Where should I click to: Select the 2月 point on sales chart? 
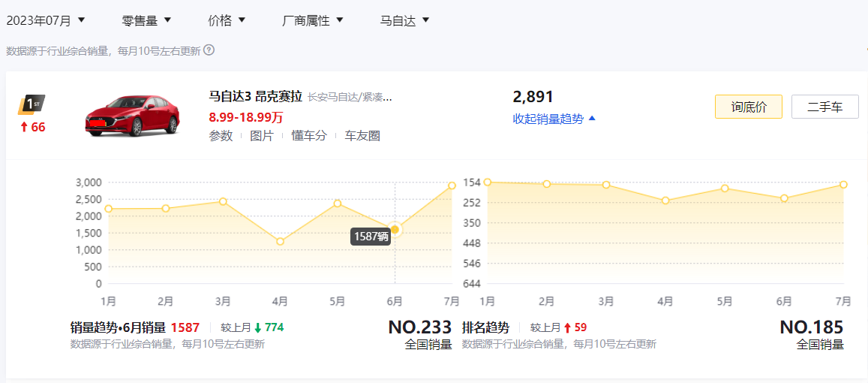tap(166, 209)
